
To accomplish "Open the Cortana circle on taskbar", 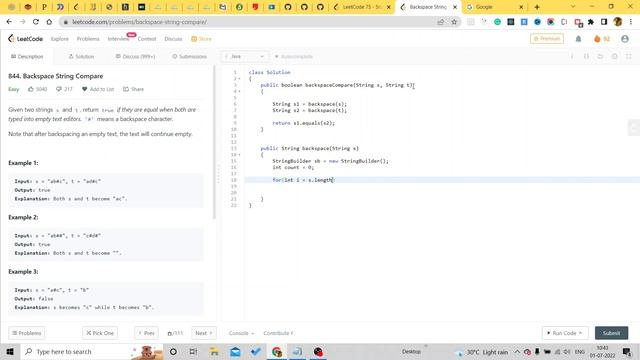I will click(173, 351).
